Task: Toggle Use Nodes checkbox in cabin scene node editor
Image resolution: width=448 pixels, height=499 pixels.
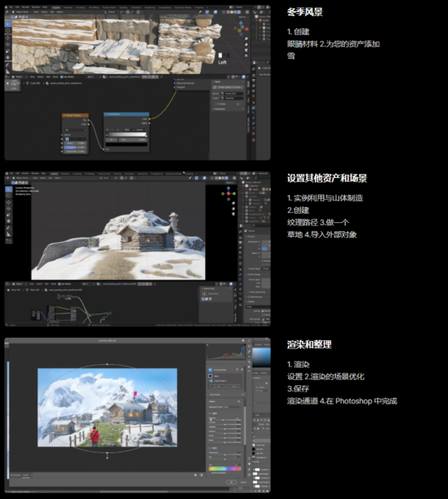Action: pos(60,284)
